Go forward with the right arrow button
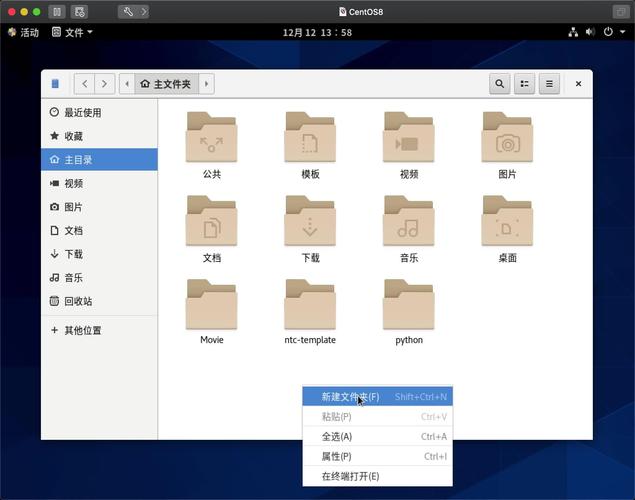The width and height of the screenshot is (635, 500). pyautogui.click(x=104, y=84)
